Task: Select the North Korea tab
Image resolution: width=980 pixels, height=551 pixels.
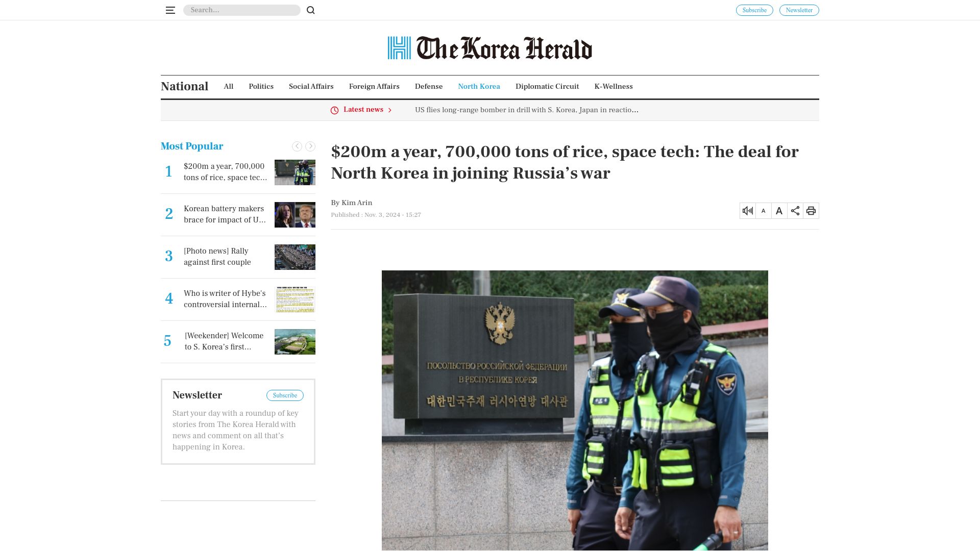Action: point(479,86)
